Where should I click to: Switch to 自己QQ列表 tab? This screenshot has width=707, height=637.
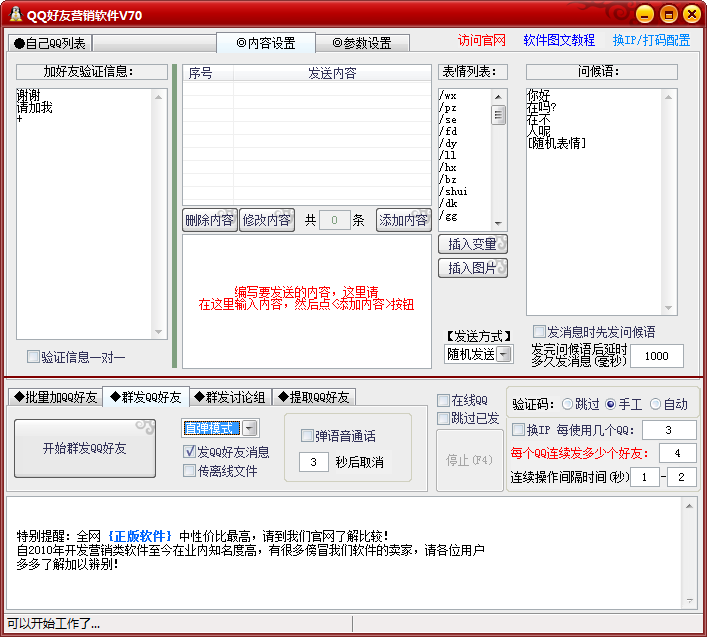coord(50,43)
